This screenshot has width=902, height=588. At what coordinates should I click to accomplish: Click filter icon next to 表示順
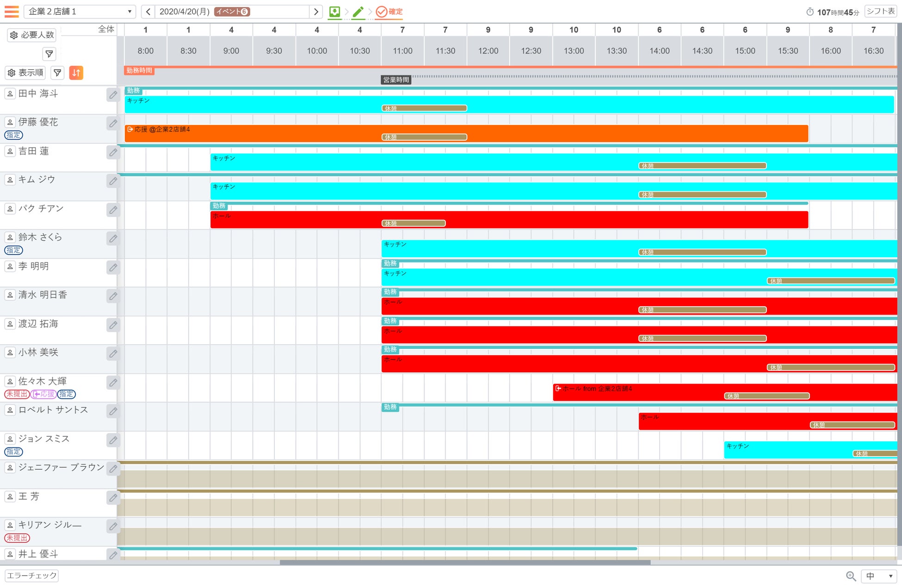[x=57, y=73]
